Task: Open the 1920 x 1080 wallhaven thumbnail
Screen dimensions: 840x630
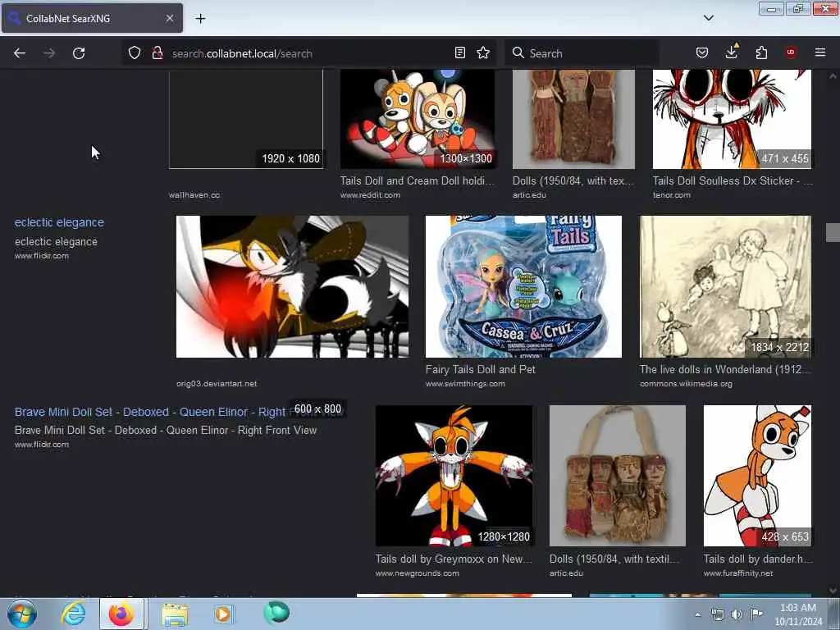Action: pyautogui.click(x=246, y=119)
